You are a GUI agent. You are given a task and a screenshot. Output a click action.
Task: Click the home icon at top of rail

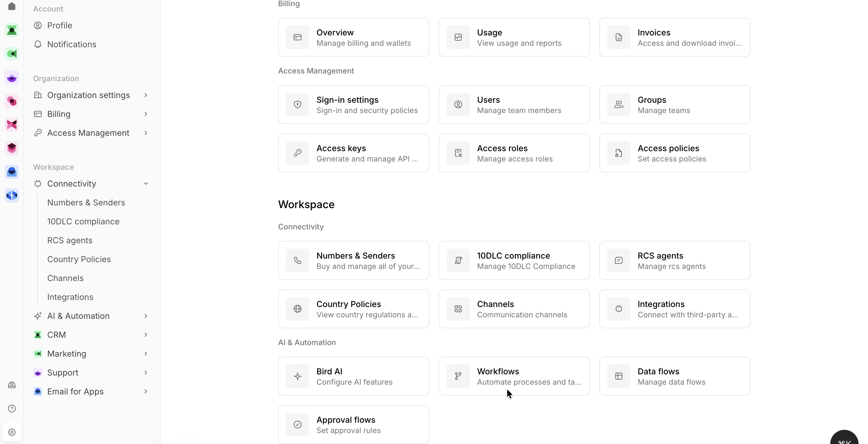(x=12, y=6)
